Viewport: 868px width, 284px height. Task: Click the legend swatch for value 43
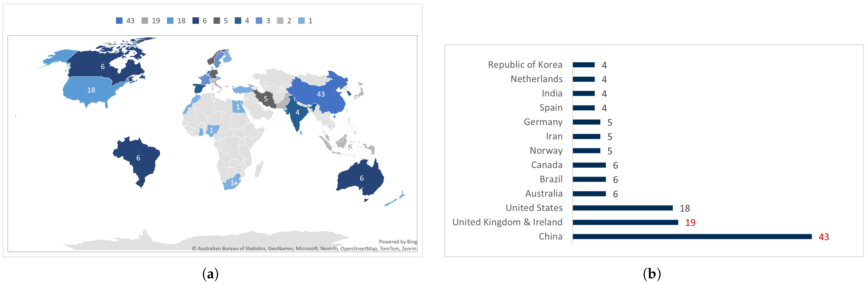tap(119, 21)
